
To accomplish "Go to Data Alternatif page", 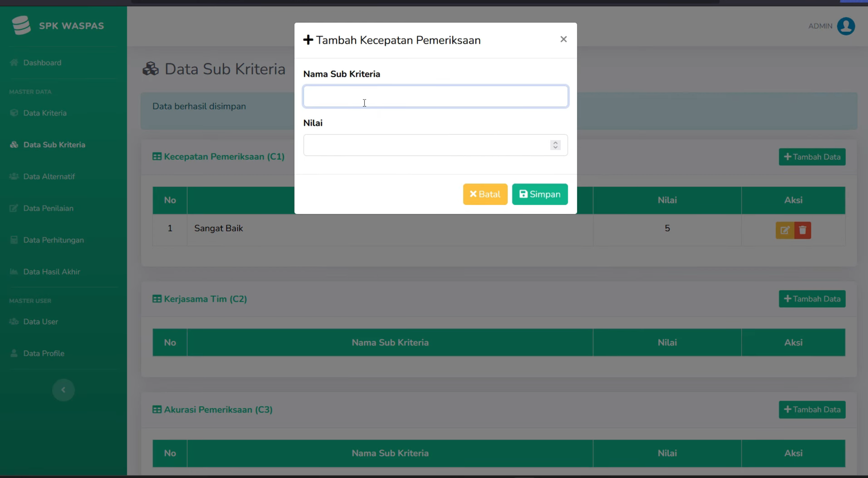I will [x=49, y=176].
